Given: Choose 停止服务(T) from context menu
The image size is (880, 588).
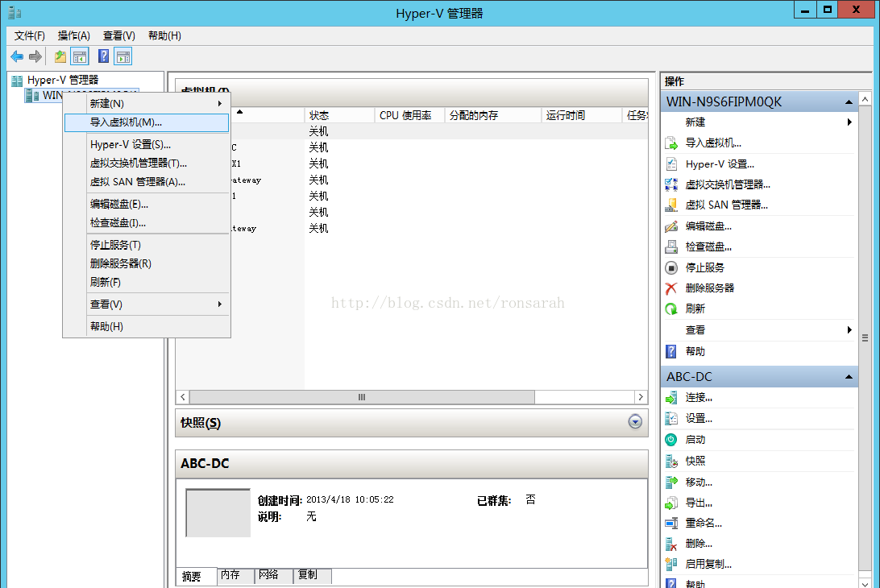Looking at the screenshot, I should point(147,245).
